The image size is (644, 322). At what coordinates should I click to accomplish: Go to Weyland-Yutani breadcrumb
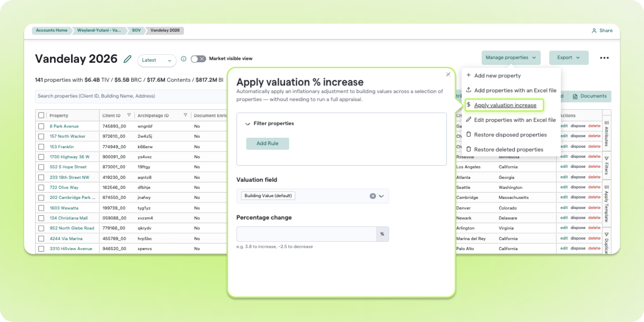pos(99,30)
